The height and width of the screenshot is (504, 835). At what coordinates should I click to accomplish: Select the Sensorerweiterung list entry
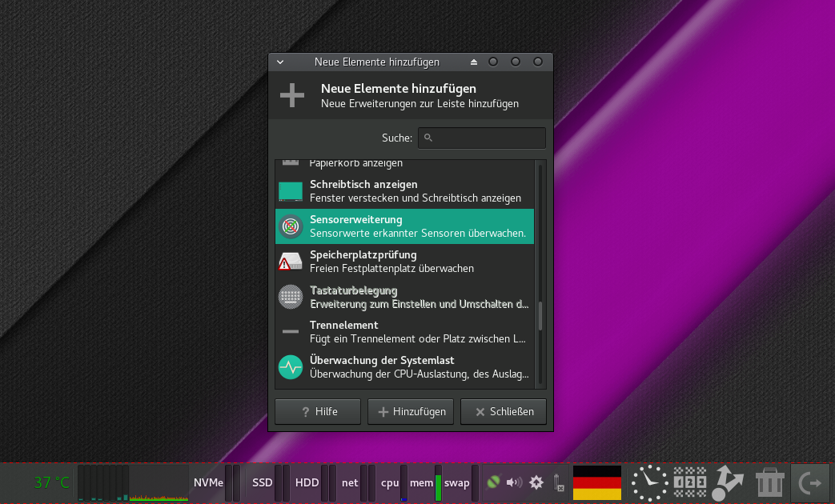pyautogui.click(x=404, y=226)
